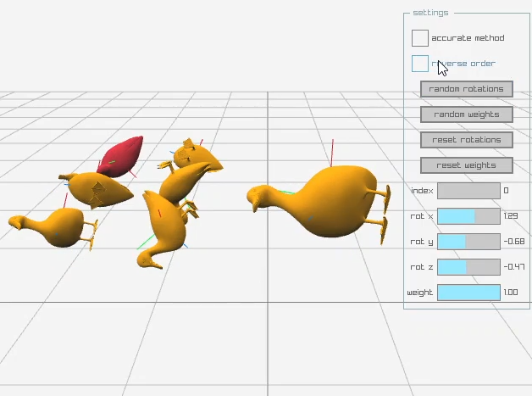Viewport: 532px width, 396px height.
Task: Adjust the rot x slider
Action: [468, 216]
